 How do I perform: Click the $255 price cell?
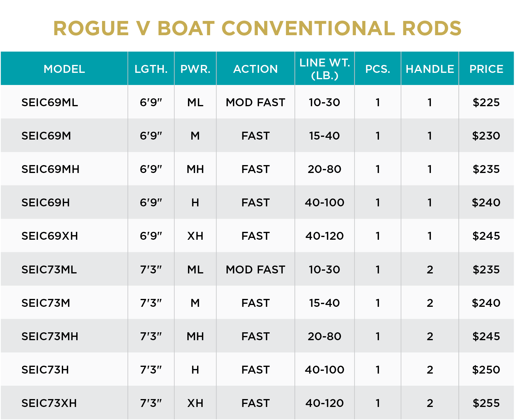tap(486, 403)
